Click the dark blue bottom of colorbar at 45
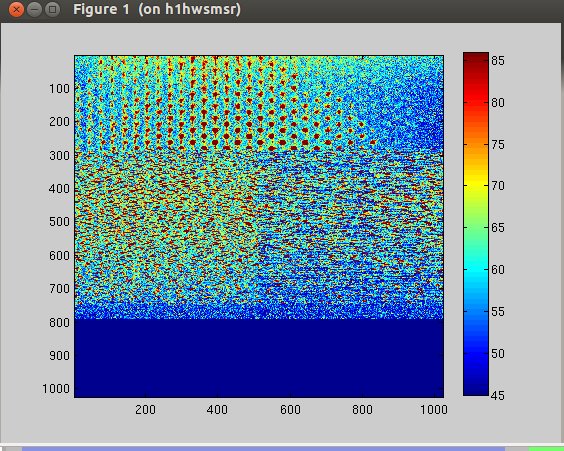The width and height of the screenshot is (564, 451). 476,390
